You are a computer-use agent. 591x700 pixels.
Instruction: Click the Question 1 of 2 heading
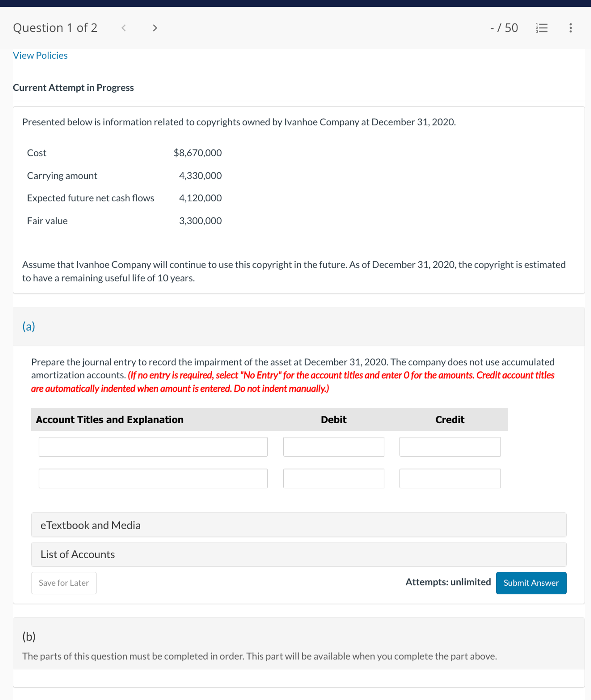55,28
